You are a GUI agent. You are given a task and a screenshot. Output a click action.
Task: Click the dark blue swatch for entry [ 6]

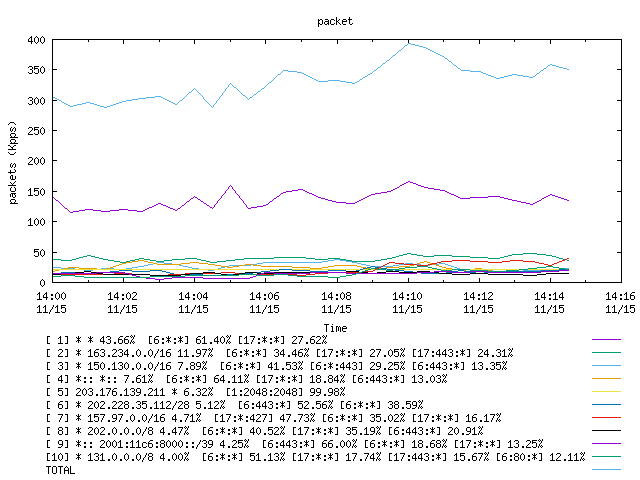(x=606, y=405)
